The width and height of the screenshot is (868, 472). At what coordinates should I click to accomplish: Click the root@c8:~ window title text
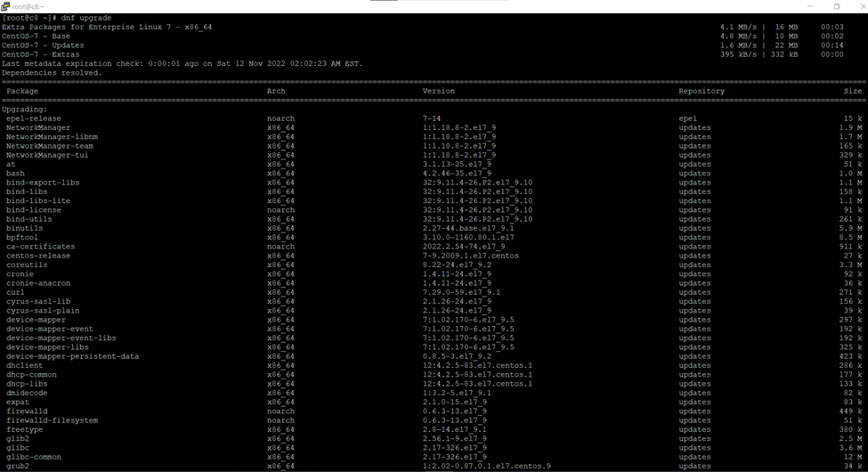click(x=26, y=6)
